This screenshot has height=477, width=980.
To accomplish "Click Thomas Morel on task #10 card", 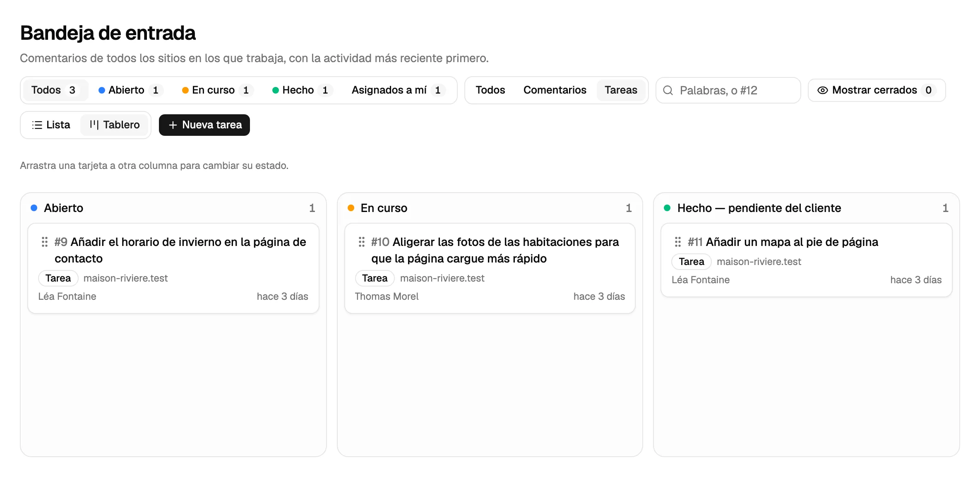I will tap(387, 296).
